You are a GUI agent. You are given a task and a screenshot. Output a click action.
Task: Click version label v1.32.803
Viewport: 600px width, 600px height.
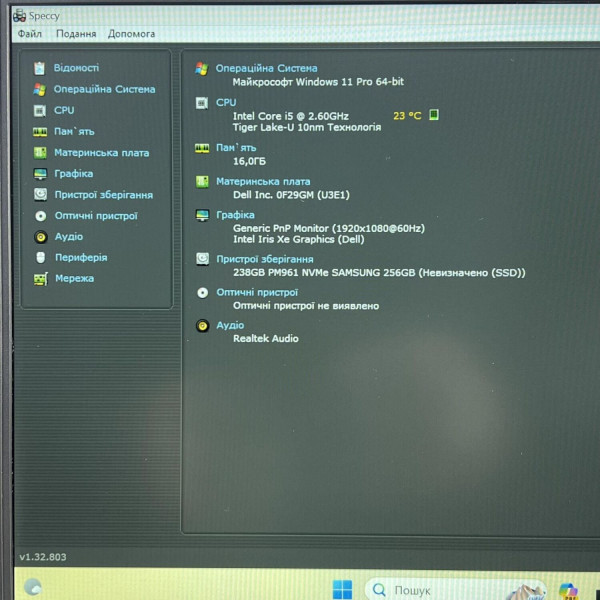[43, 557]
